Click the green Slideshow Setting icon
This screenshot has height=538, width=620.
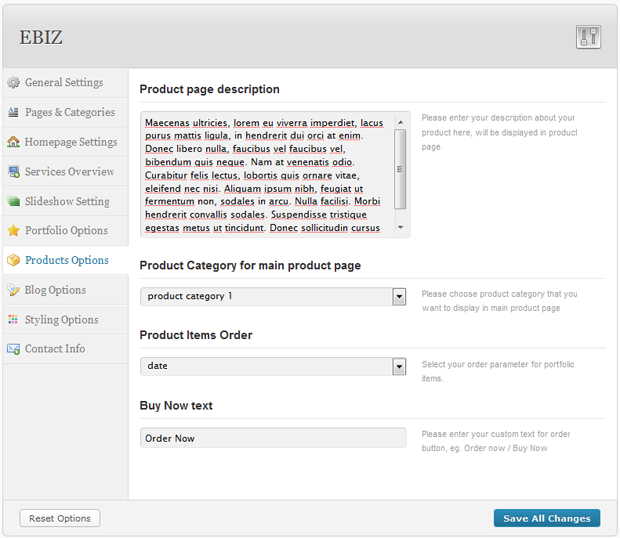[x=14, y=201]
